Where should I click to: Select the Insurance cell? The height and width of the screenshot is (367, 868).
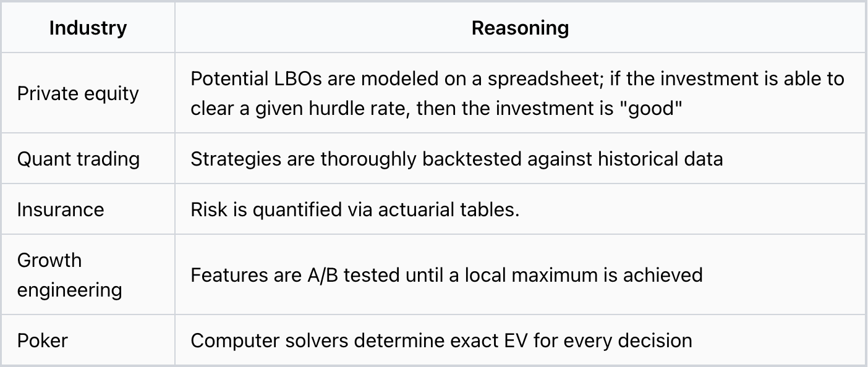tap(88, 209)
